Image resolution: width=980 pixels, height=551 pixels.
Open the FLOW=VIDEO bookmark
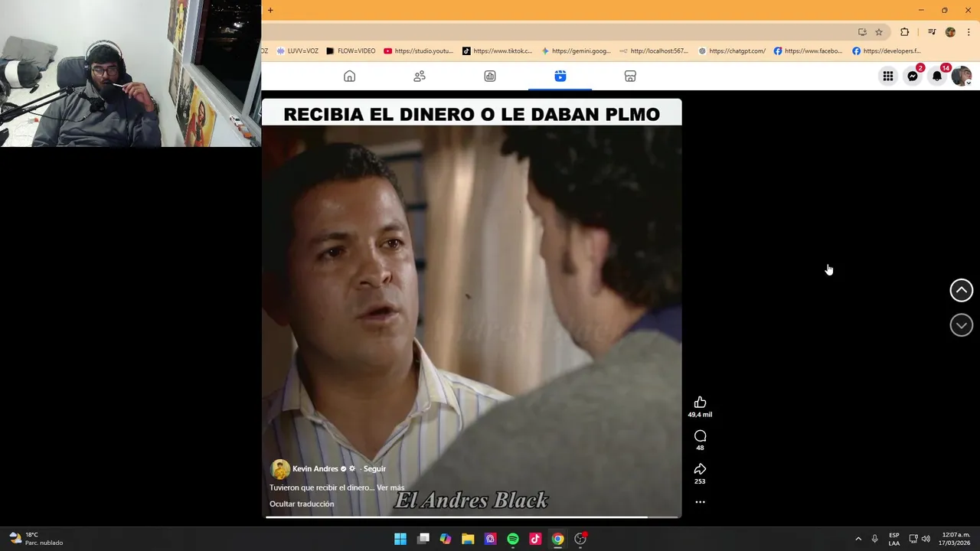pos(351,51)
